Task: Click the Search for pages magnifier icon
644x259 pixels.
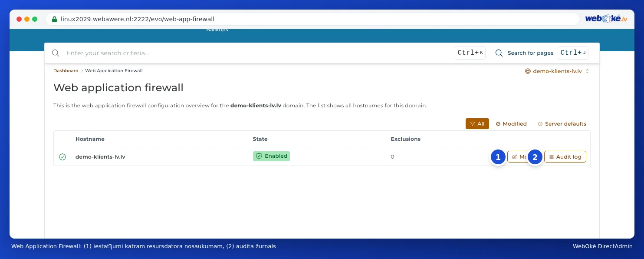Action: [499, 53]
